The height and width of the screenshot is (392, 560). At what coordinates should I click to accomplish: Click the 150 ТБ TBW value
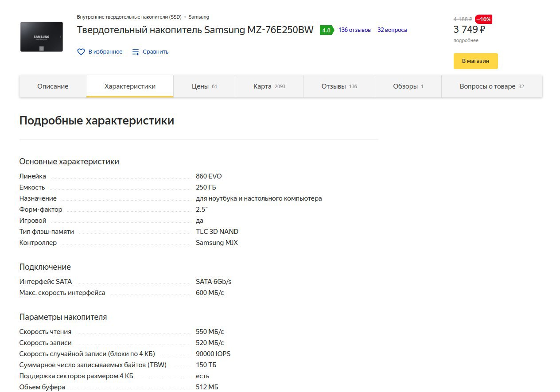click(206, 365)
